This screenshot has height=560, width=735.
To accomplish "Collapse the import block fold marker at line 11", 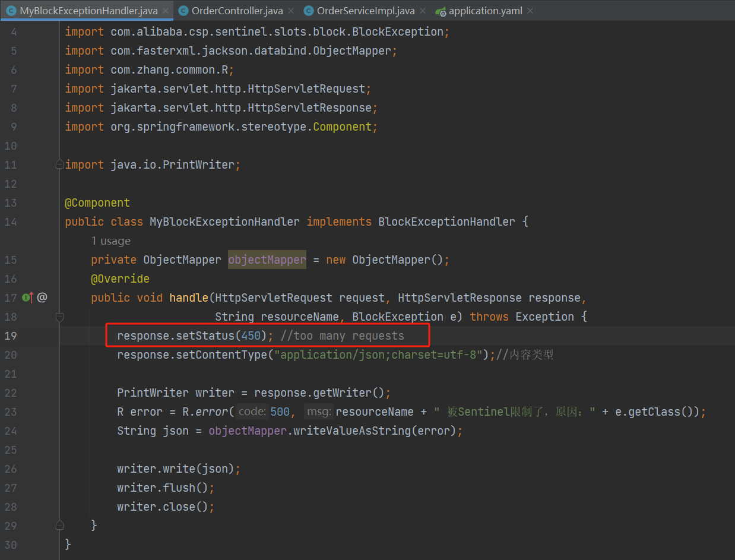I will point(59,164).
